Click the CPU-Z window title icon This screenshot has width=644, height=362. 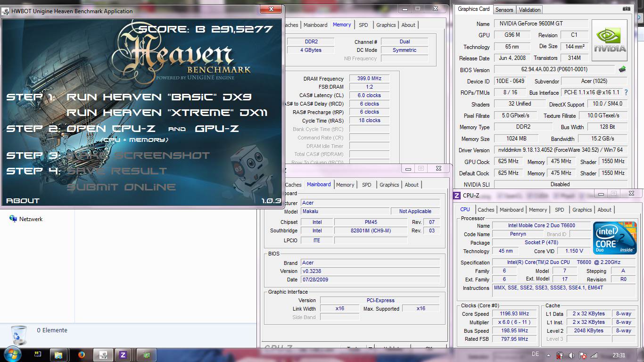pos(456,196)
